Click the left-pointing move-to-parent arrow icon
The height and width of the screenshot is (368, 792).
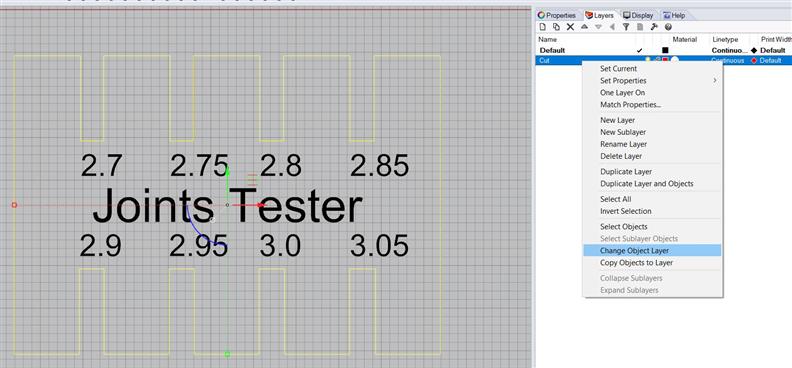point(612,27)
